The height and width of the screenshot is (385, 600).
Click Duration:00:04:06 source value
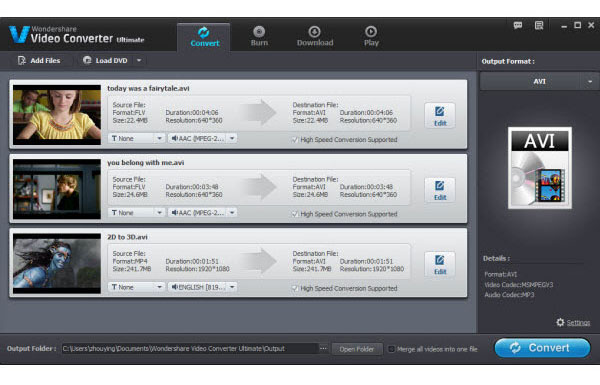click(192, 113)
